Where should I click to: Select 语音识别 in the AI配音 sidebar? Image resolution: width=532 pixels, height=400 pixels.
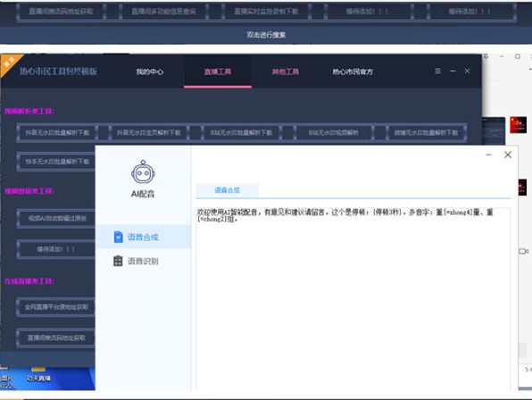coord(143,261)
